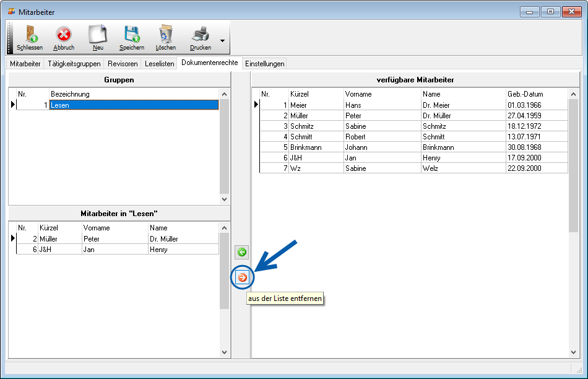Switch to the Tätigkeitsgruppen tab
Screen dimensions: 588x379
click(x=74, y=64)
